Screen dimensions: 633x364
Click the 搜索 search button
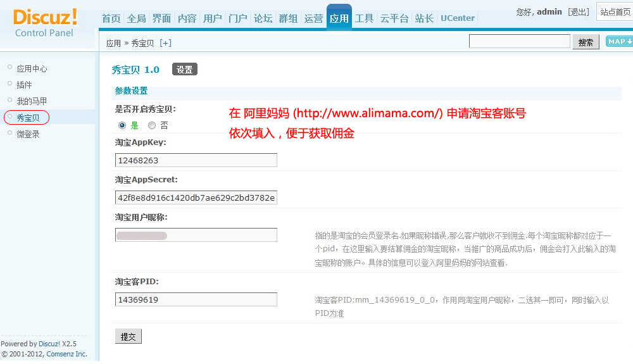tap(586, 42)
